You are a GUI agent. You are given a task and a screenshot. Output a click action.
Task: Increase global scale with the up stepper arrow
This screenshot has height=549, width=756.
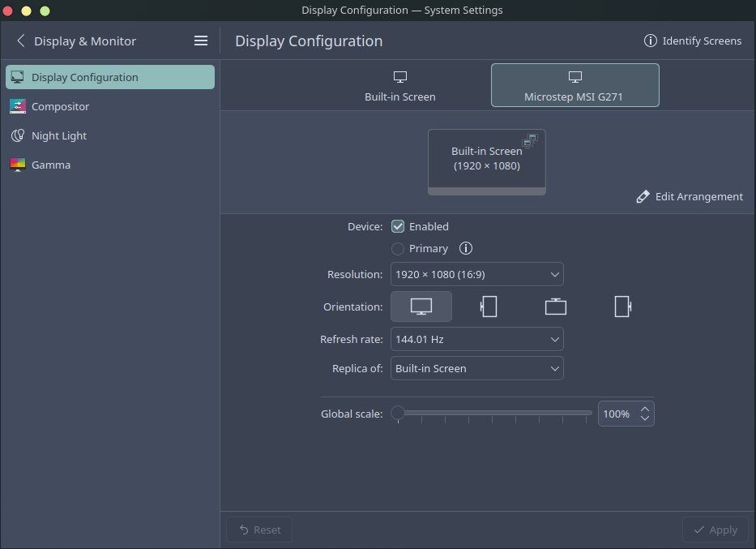pos(645,409)
